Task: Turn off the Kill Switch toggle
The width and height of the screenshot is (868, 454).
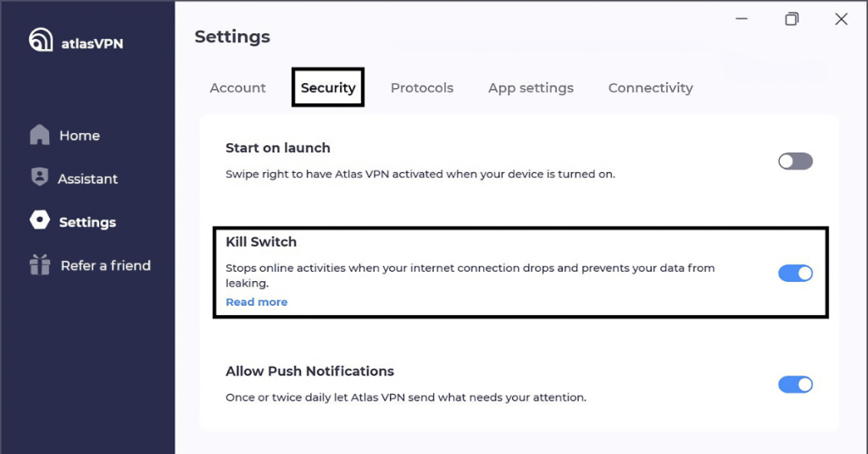Action: click(x=795, y=274)
